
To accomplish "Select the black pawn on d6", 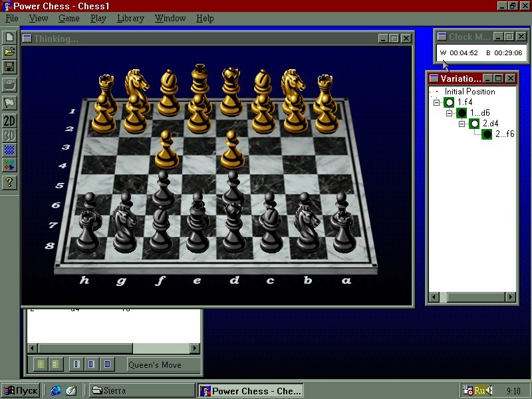I will point(233,189).
